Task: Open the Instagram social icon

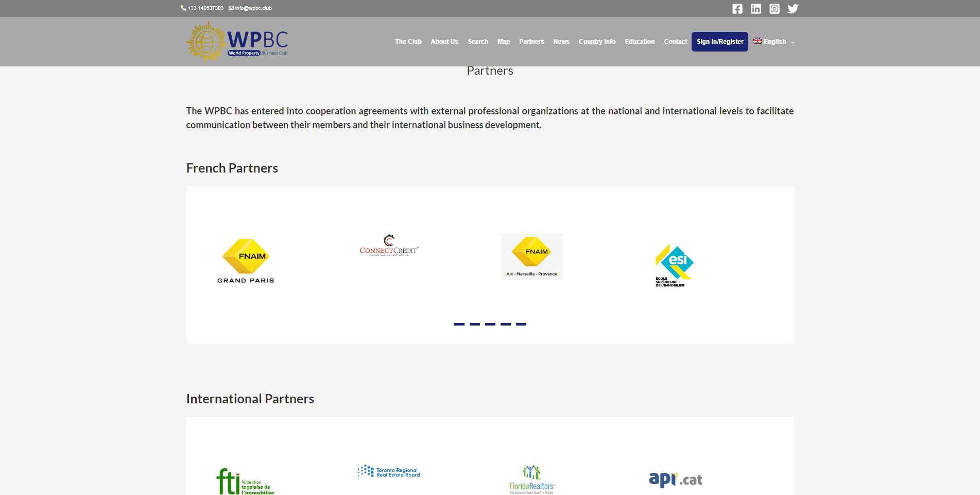Action: [x=774, y=9]
